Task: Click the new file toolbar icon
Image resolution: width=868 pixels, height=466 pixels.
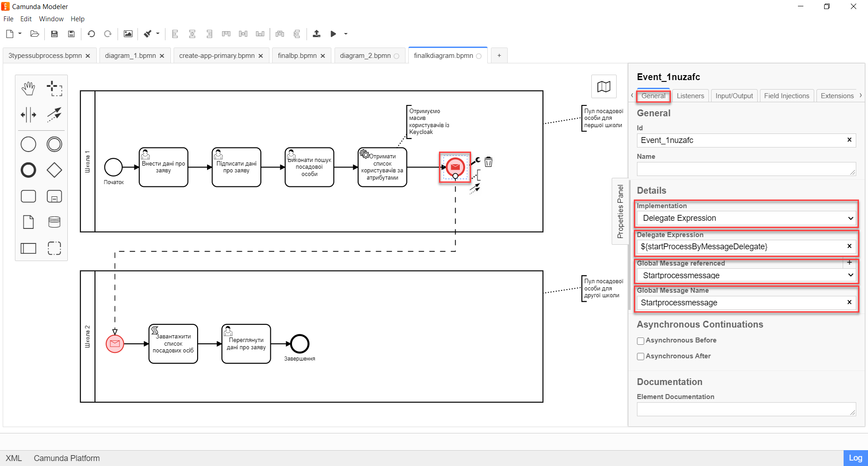Action: (x=9, y=34)
